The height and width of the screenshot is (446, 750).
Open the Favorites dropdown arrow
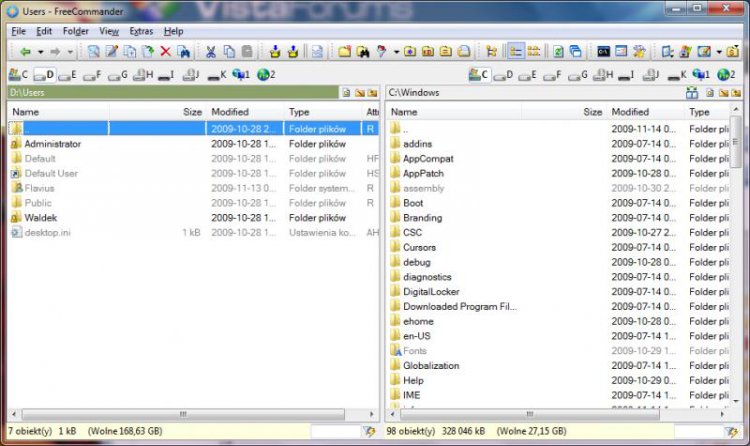click(x=397, y=52)
